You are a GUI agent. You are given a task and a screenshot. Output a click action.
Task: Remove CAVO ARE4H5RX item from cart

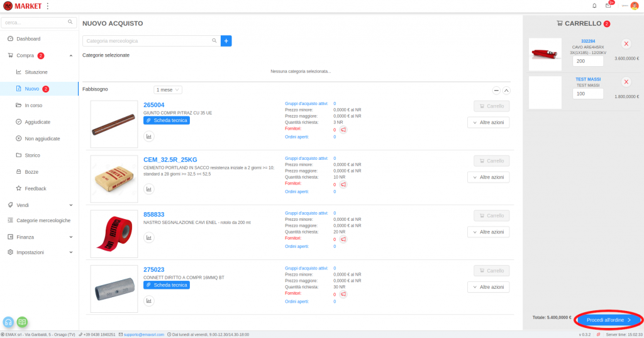tap(626, 44)
